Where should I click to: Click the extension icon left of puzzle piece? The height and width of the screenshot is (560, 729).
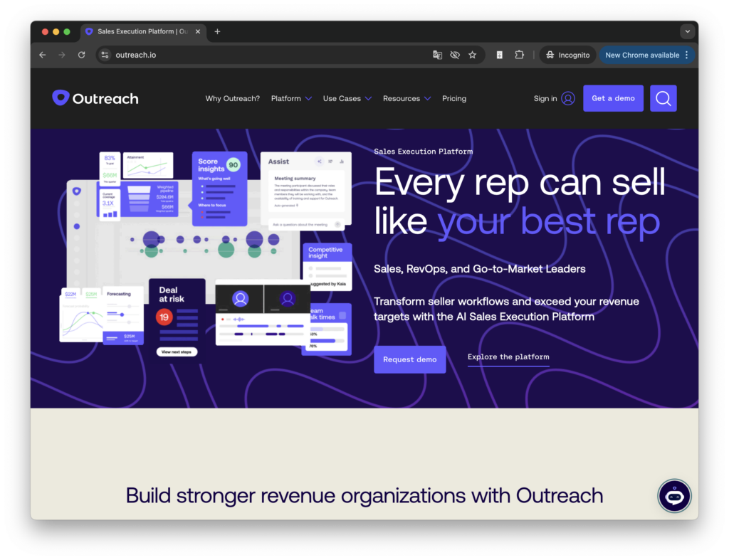[499, 55]
